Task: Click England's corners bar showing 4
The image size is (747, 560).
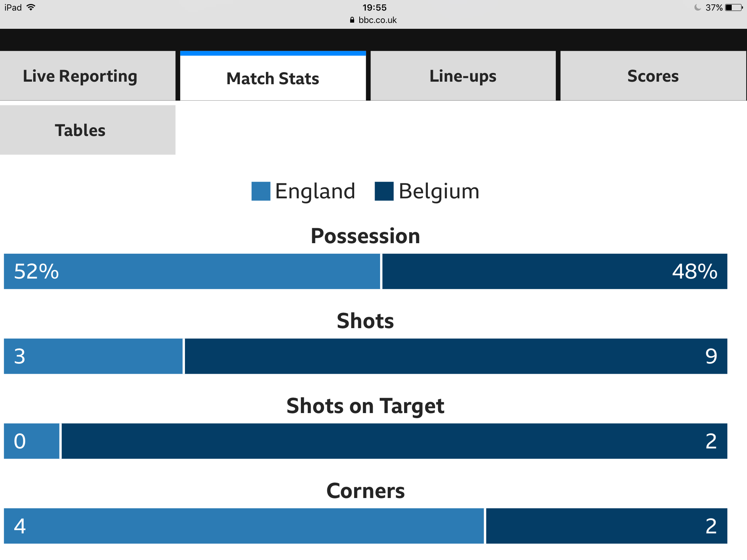Action: coord(244,526)
